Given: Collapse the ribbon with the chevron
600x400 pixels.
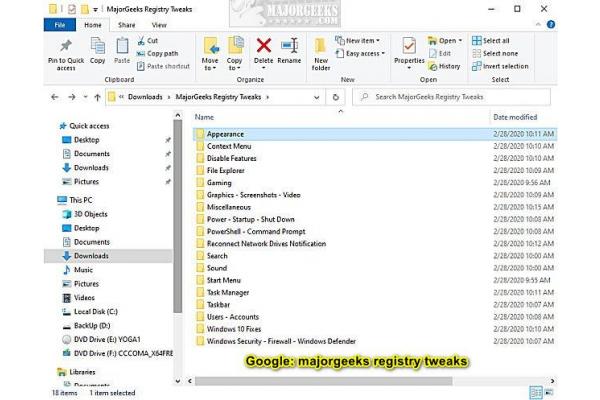Looking at the screenshot, I should [538, 24].
